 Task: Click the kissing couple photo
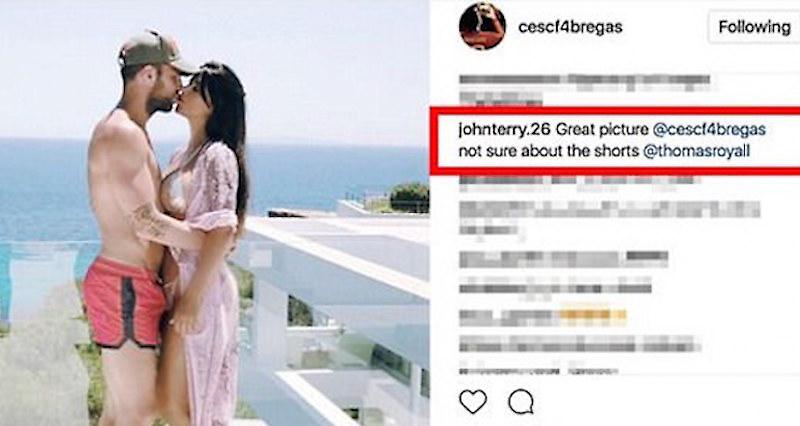[214, 213]
